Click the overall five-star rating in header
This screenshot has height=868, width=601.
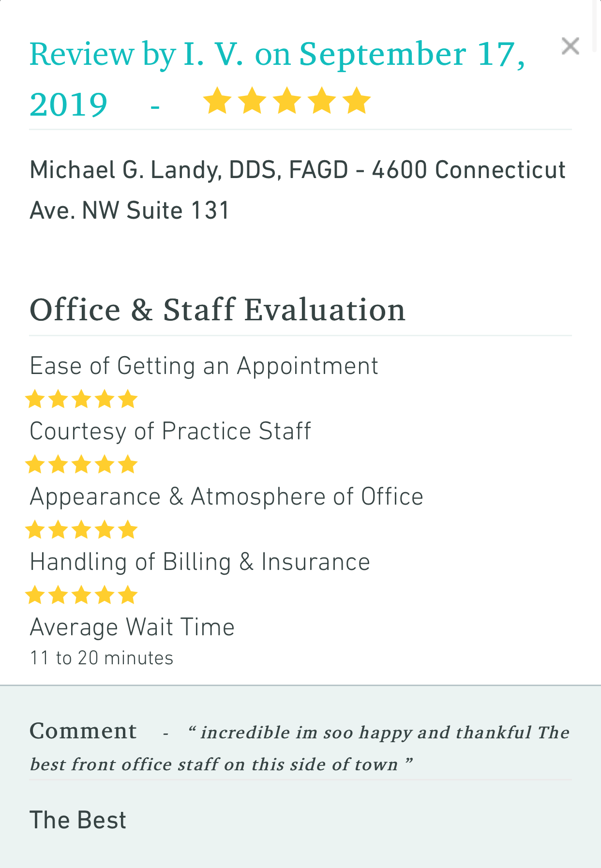tap(287, 101)
